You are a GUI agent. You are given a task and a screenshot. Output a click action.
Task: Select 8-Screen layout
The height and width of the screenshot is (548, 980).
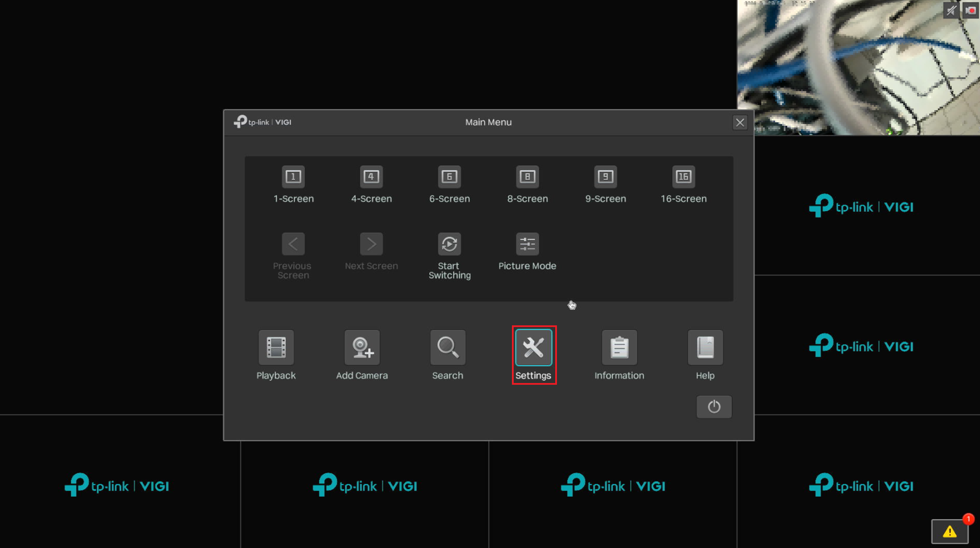coord(527,177)
